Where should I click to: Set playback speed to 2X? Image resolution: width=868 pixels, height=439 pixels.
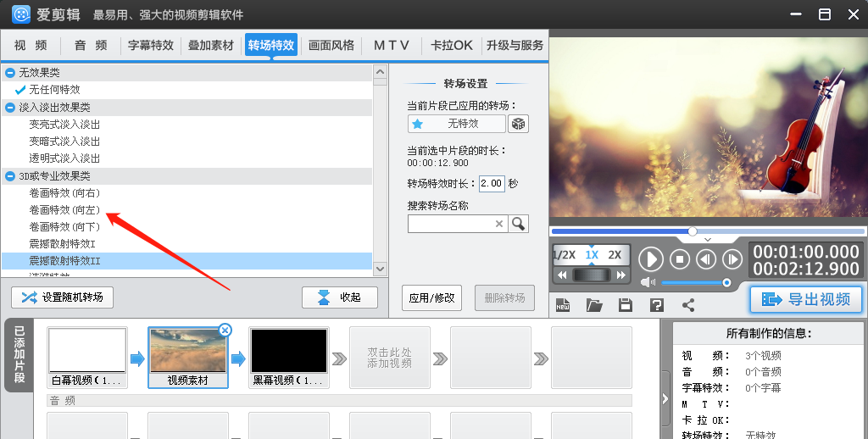pos(615,254)
